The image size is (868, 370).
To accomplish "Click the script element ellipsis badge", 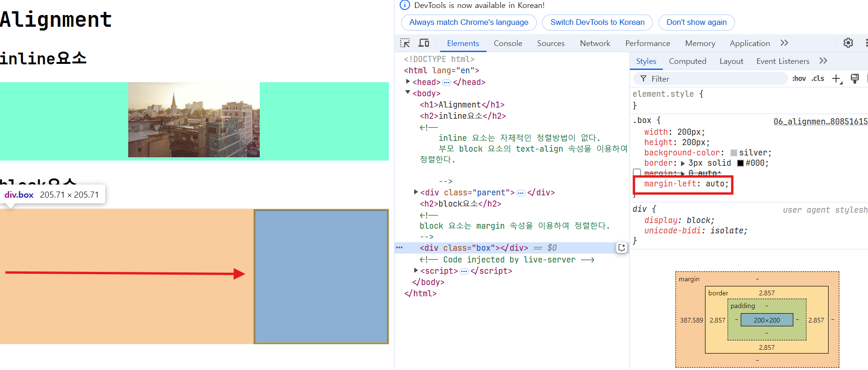I will click(x=464, y=271).
